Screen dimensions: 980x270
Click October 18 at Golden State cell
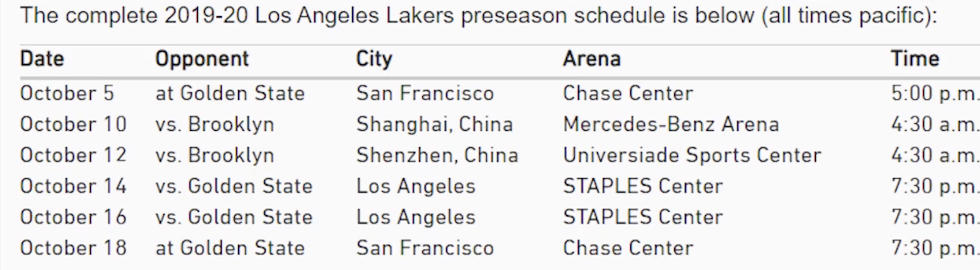click(230, 248)
